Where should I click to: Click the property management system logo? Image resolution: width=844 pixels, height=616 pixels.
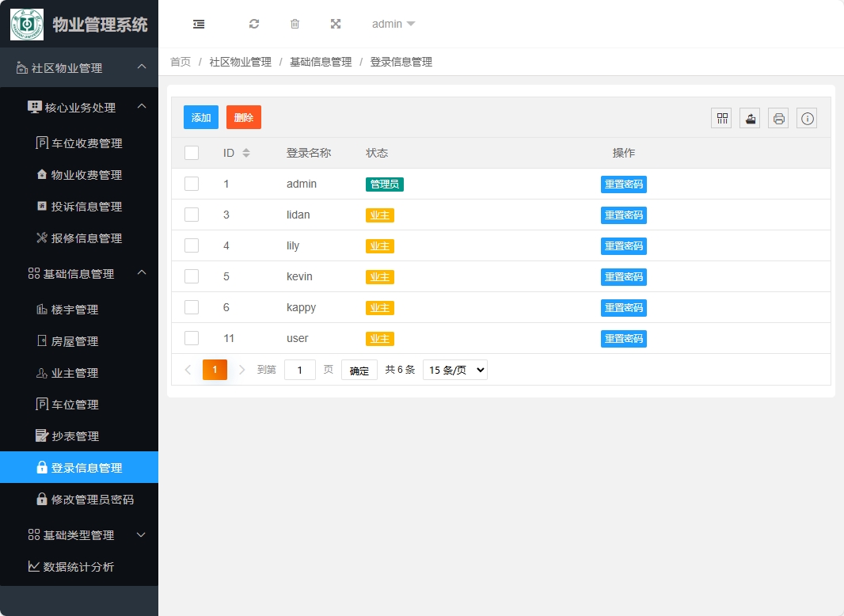[x=27, y=24]
